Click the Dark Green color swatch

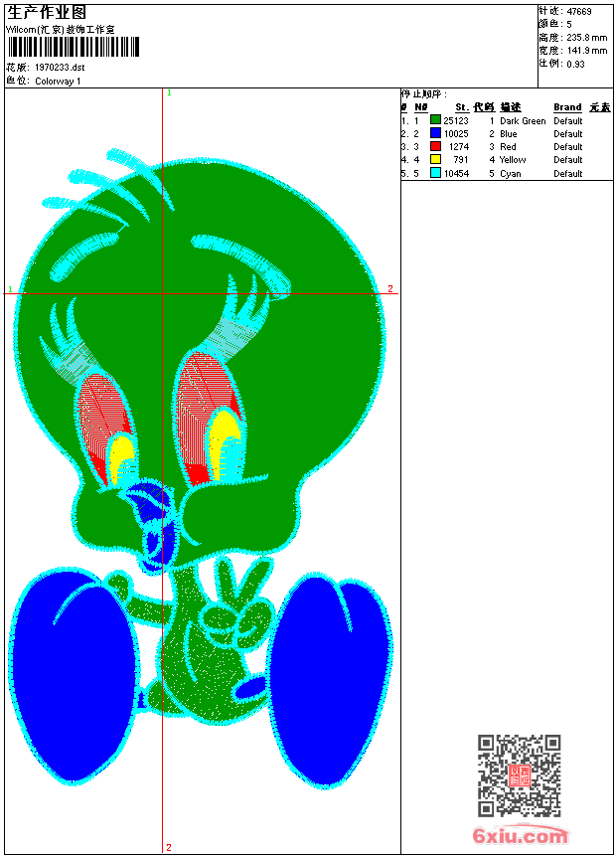[x=435, y=120]
